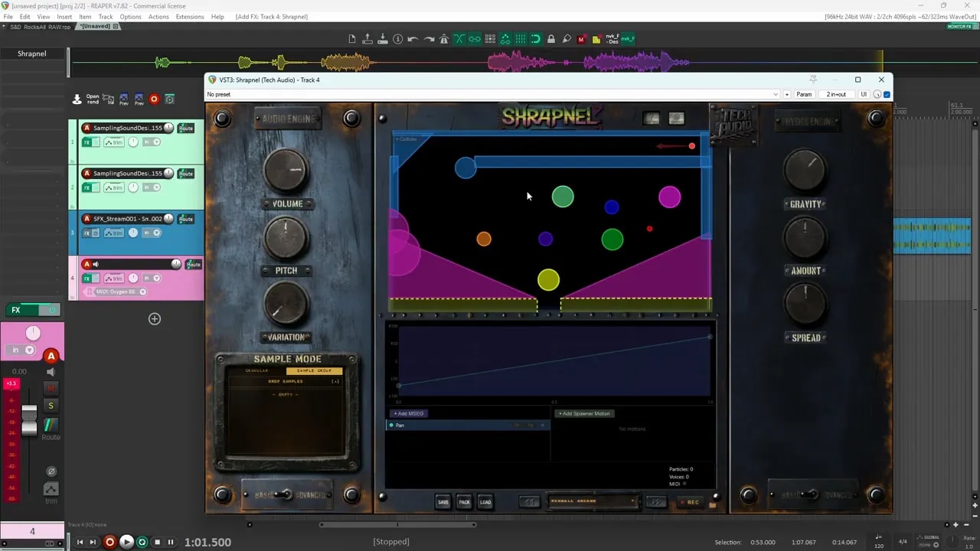Open the preset dropdown showing No preset
The width and height of the screenshot is (980, 551).
[492, 94]
